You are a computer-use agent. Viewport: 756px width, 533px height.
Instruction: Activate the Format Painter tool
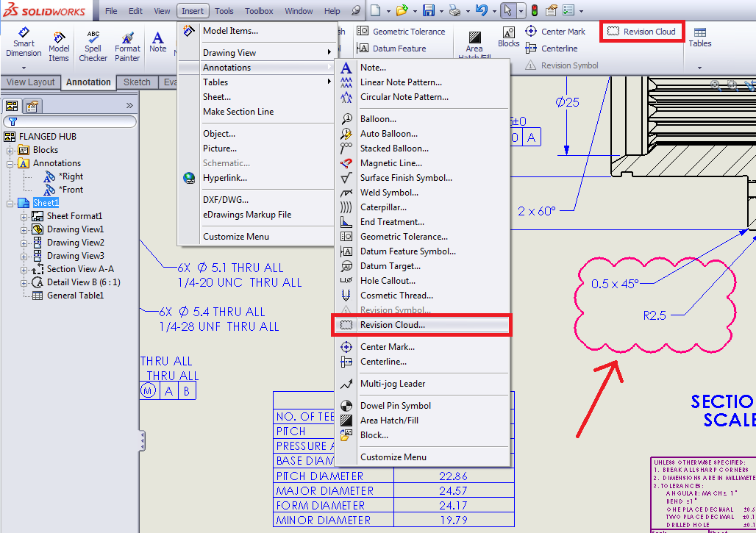point(127,44)
